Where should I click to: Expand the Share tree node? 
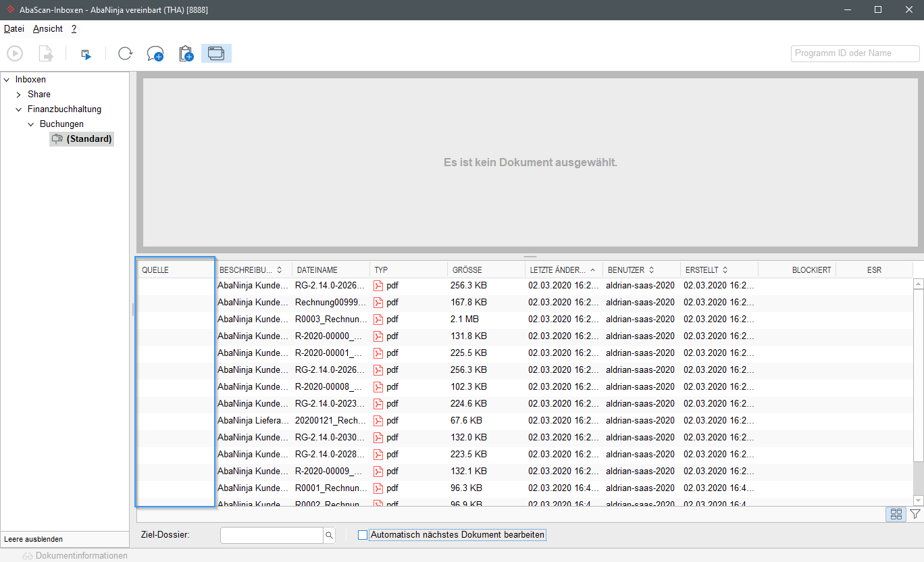19,95
